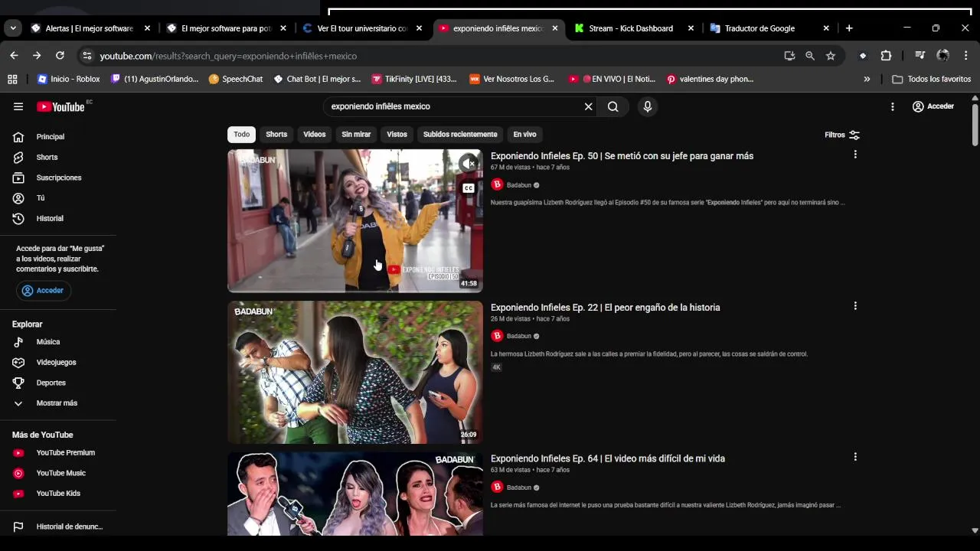This screenshot has height=551, width=980.
Task: Open Chrome three-dot menu
Action: [x=966, y=56]
